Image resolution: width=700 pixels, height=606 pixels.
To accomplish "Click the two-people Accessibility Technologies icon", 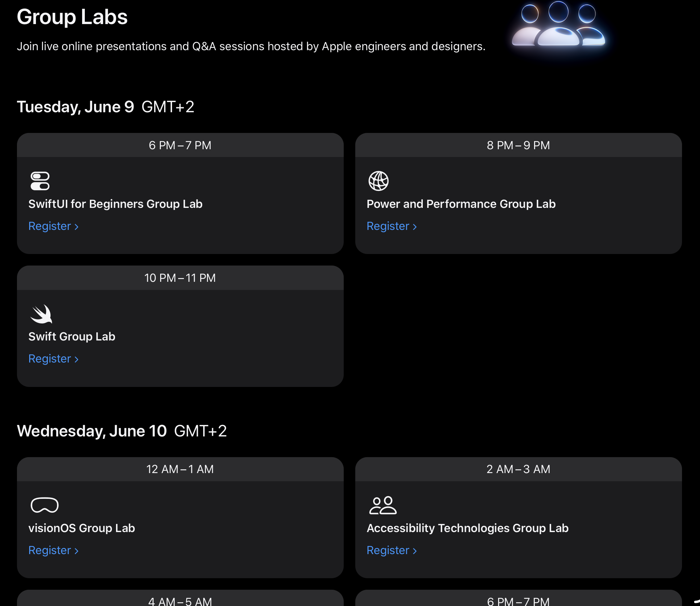I will coord(383,505).
